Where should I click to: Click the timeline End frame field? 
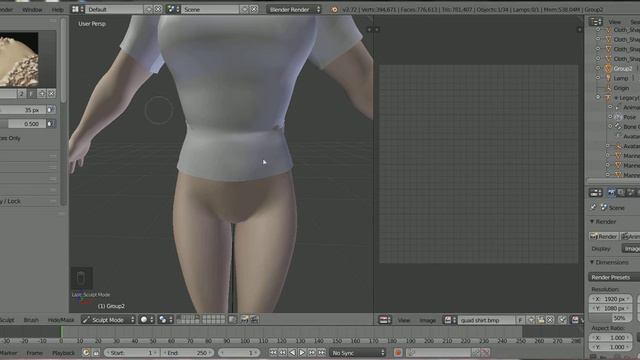point(187,353)
